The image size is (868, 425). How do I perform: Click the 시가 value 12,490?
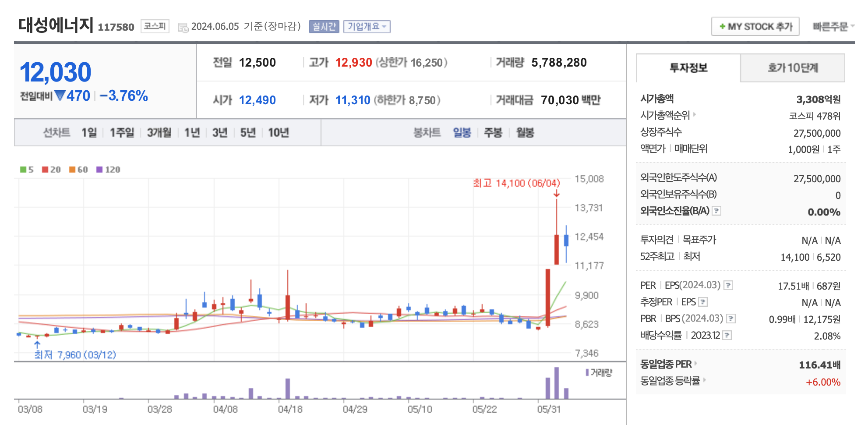(x=258, y=100)
